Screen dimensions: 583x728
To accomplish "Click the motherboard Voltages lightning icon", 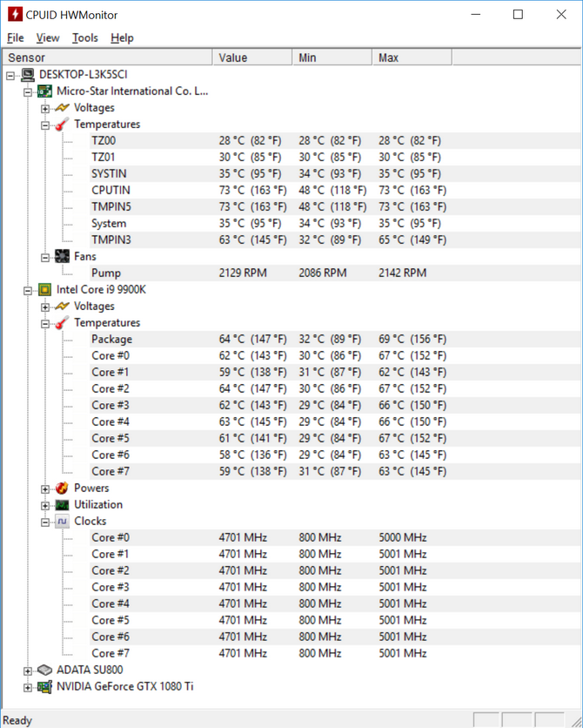I will point(62,108).
